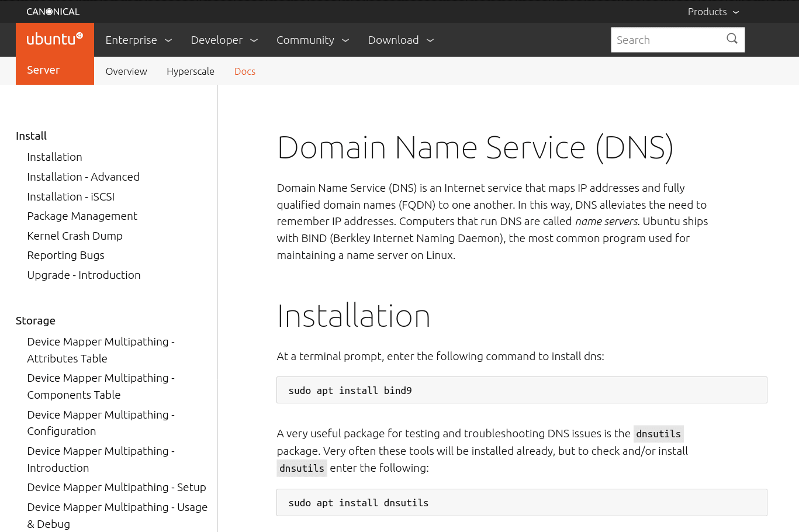This screenshot has width=799, height=532.
Task: Expand the Products dropdown
Action: tap(713, 12)
